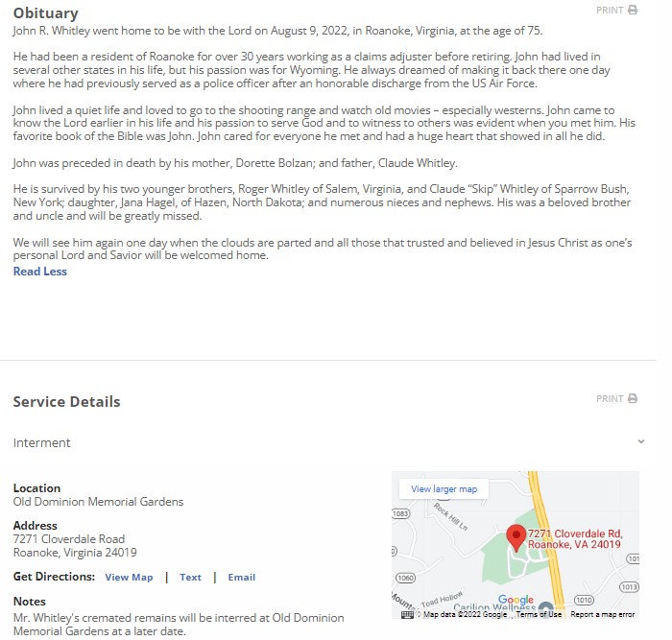Collapse obituary with Read Less
Viewport: 672px width, 640px height.
pyautogui.click(x=40, y=272)
